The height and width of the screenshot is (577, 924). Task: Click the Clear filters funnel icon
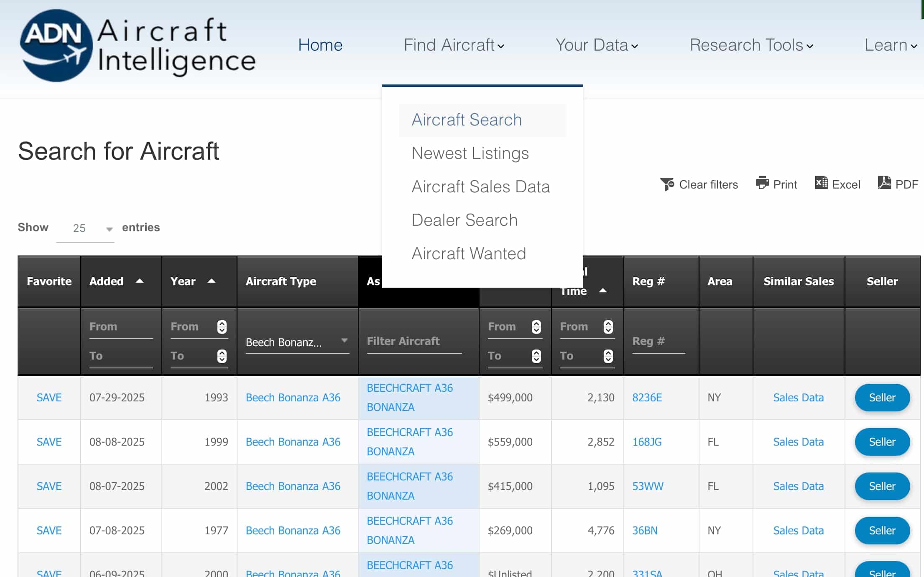[667, 184]
